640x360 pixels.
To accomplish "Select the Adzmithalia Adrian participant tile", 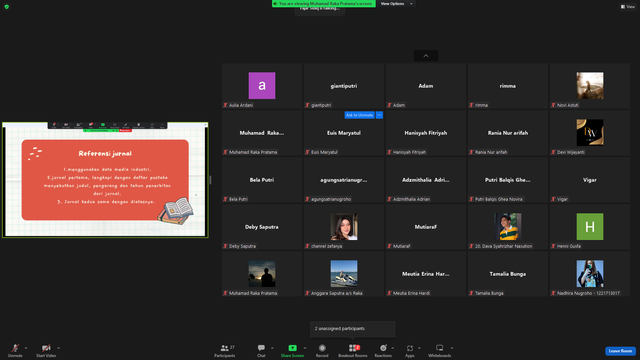I will pyautogui.click(x=426, y=180).
